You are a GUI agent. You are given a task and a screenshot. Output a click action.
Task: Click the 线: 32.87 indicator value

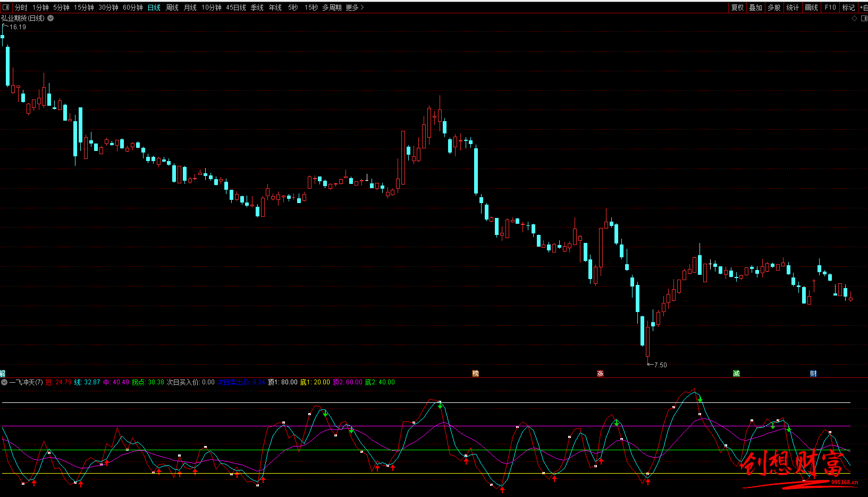pyautogui.click(x=87, y=382)
